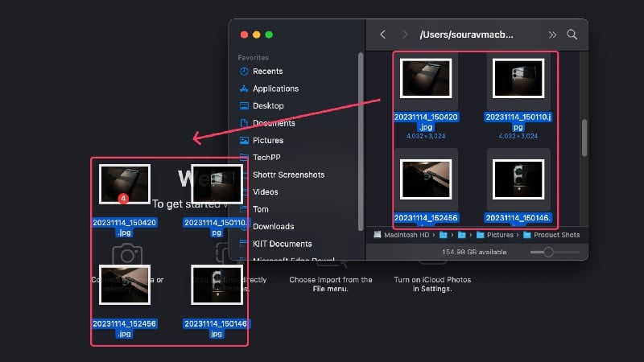Click the Product Shots folder icon in path bar
This screenshot has height=362, width=644.
point(527,235)
